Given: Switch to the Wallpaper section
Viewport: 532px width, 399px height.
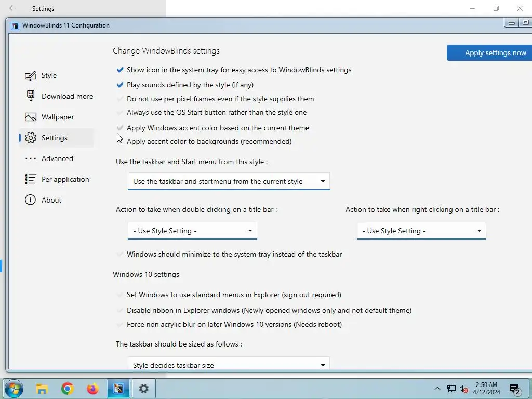Looking at the screenshot, I should coord(58,117).
